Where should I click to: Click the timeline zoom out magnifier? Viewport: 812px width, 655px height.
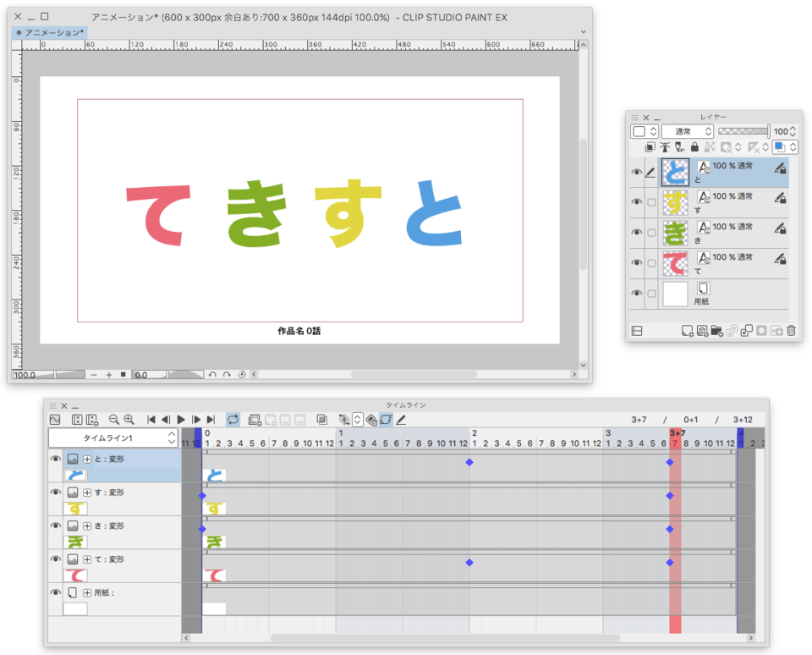tap(114, 420)
